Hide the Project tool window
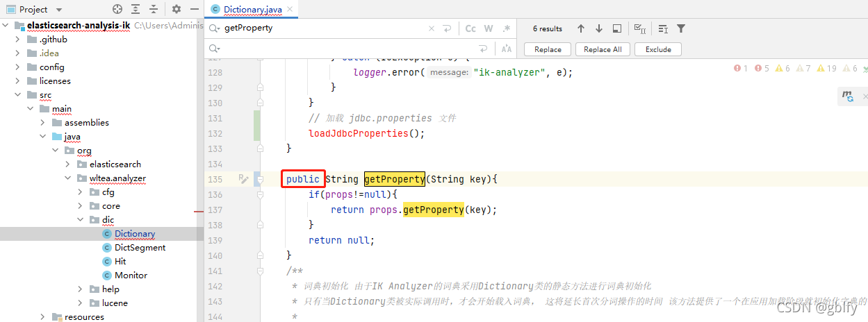 194,9
